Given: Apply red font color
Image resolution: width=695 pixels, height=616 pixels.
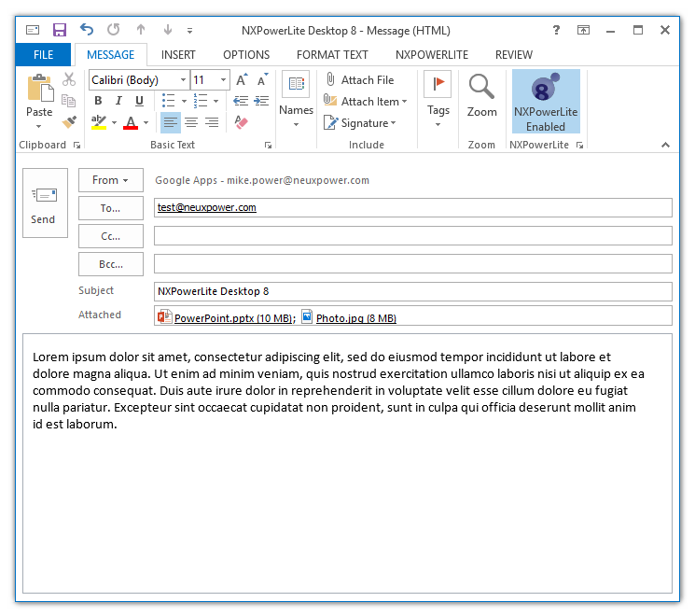Looking at the screenshot, I should click(131, 122).
